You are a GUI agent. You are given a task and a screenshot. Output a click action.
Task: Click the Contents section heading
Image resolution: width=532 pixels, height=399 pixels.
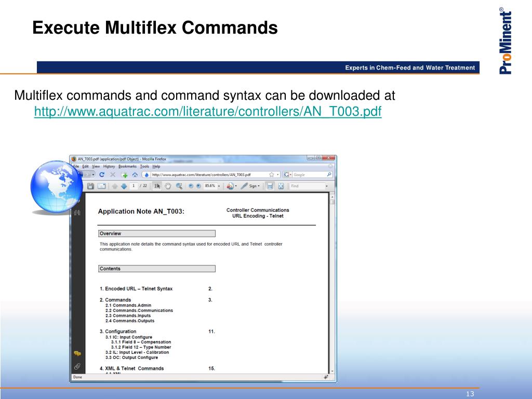(x=157, y=269)
